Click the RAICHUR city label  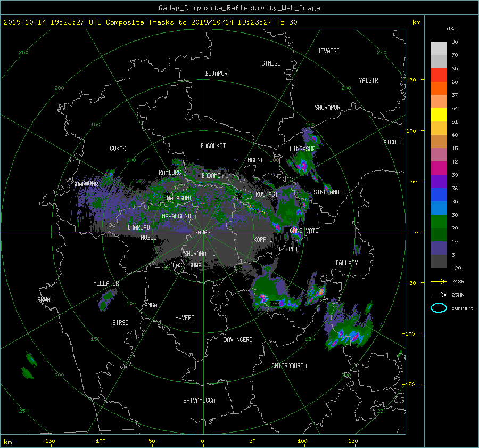tap(391, 142)
